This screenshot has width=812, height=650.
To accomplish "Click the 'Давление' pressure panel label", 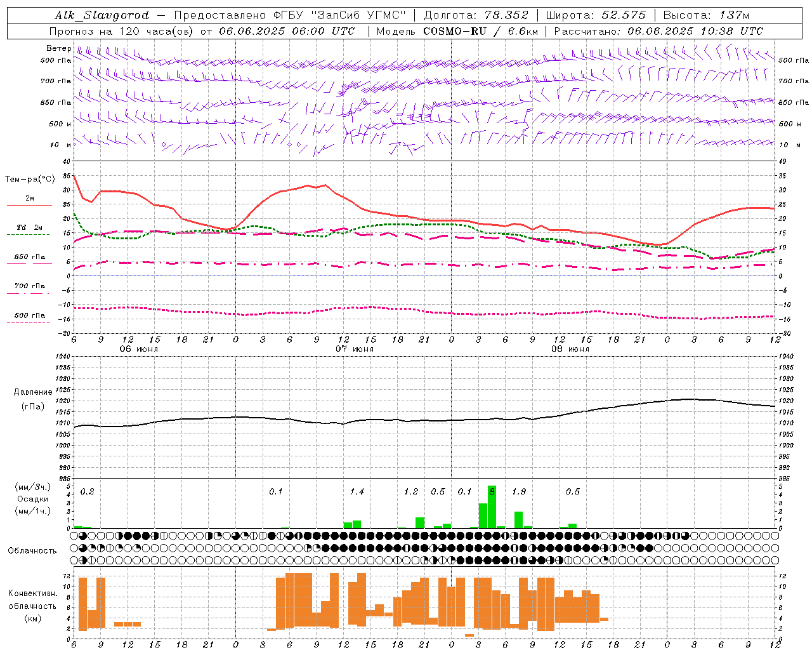I will (x=33, y=392).
